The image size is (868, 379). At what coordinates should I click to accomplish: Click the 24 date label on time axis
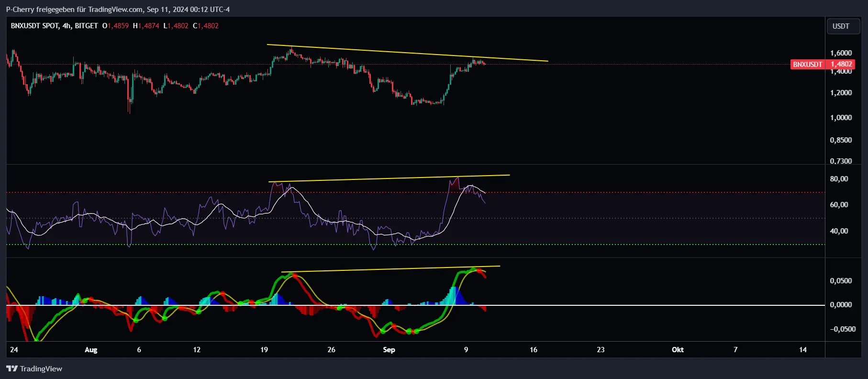pyautogui.click(x=14, y=350)
